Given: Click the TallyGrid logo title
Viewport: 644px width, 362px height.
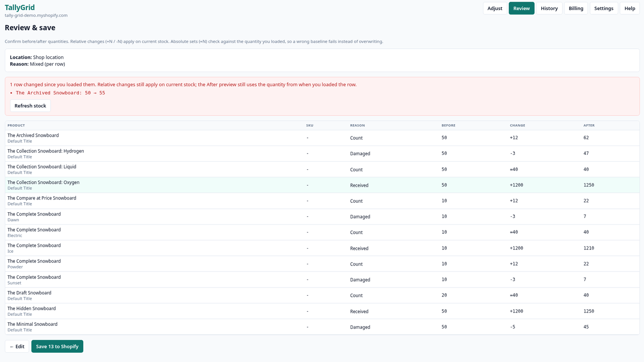Looking at the screenshot, I should 20,7.
